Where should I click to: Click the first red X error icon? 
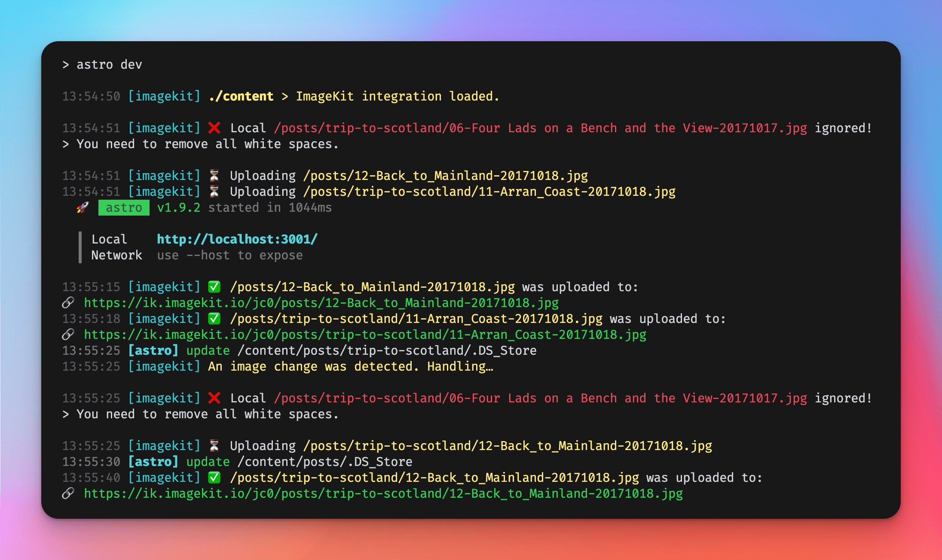[x=214, y=128]
